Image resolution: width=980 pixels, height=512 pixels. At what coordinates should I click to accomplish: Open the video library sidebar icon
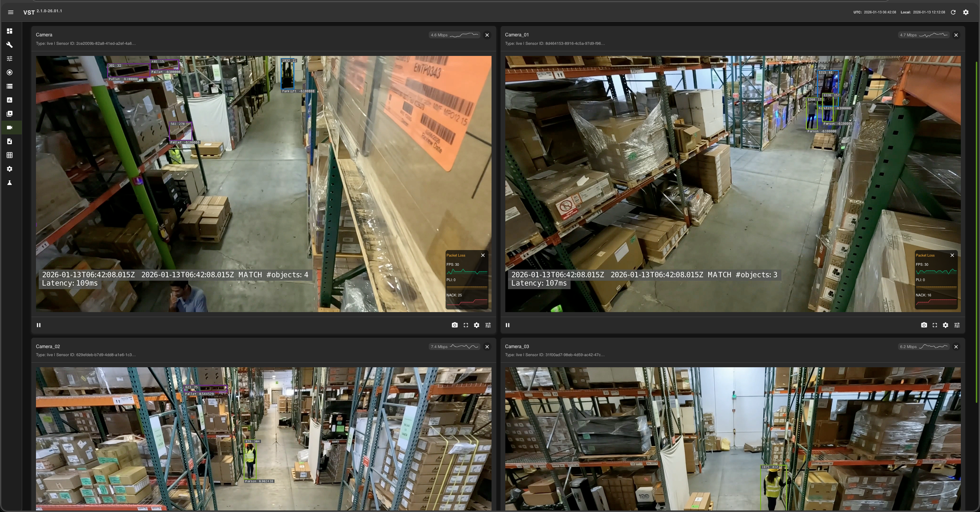tap(10, 114)
